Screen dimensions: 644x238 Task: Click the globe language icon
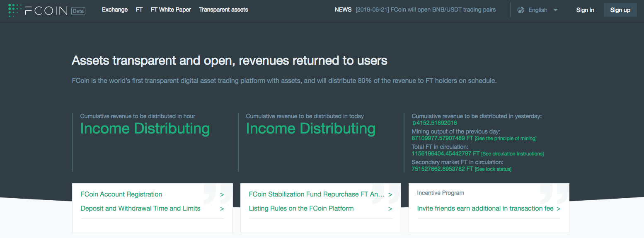click(x=521, y=10)
